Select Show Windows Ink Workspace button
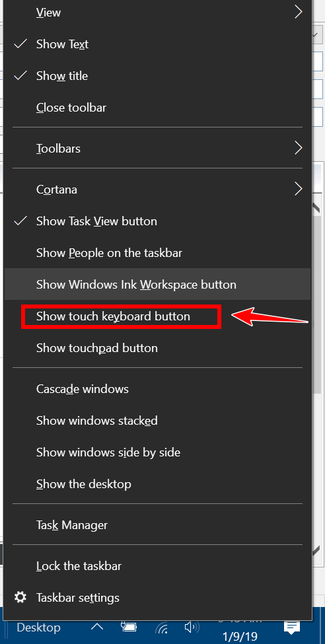The width and height of the screenshot is (325, 644). click(x=157, y=284)
